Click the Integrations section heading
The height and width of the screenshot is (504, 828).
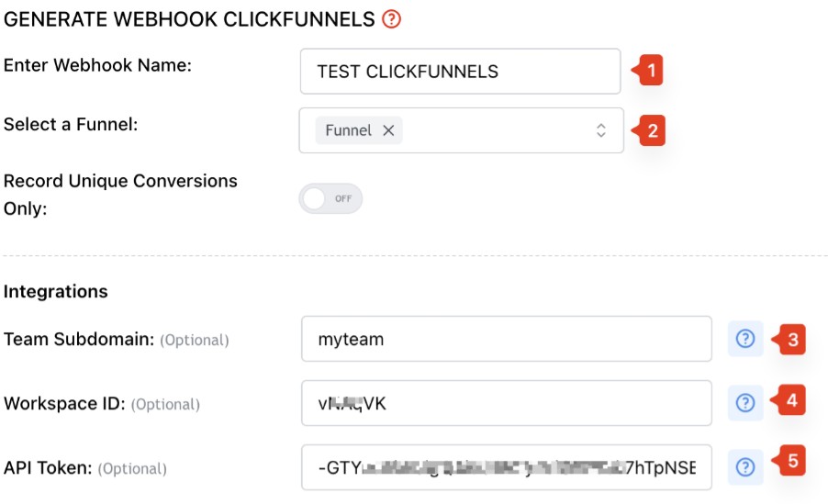[55, 291]
